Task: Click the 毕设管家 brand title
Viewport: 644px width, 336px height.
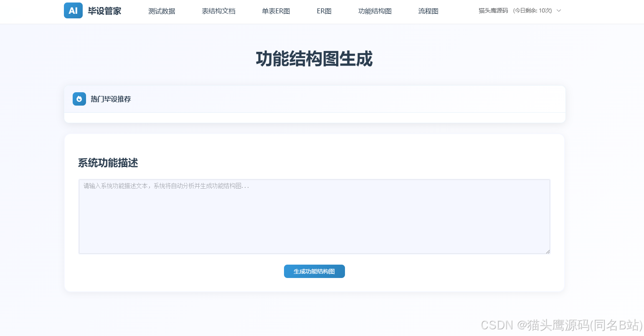Action: (104, 11)
